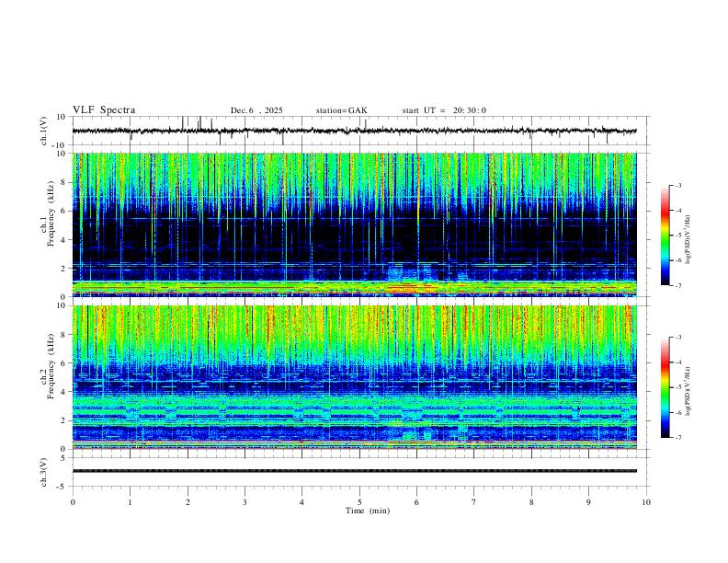The image size is (728, 563).
Task: Click the 'start UT = 20:30:0' text
Action: (444, 110)
